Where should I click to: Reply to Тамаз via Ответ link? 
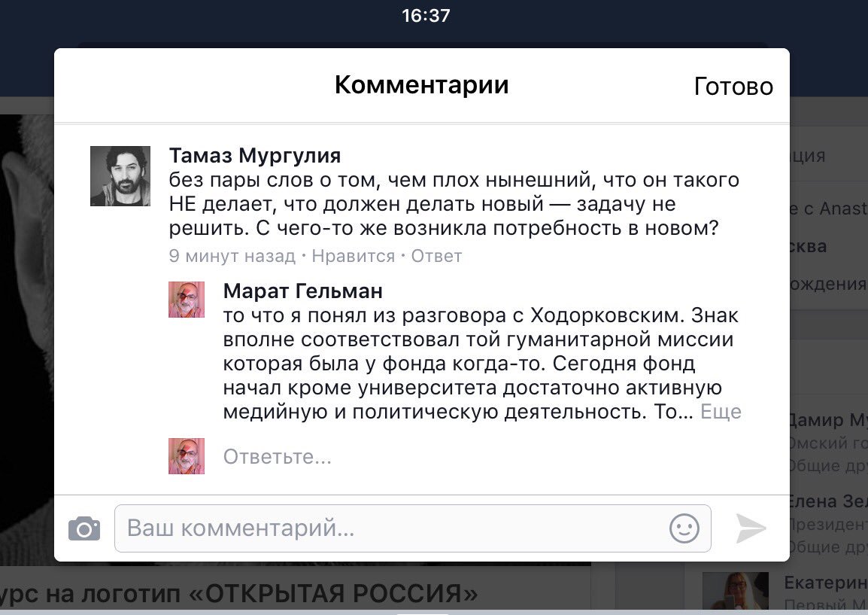(436, 256)
